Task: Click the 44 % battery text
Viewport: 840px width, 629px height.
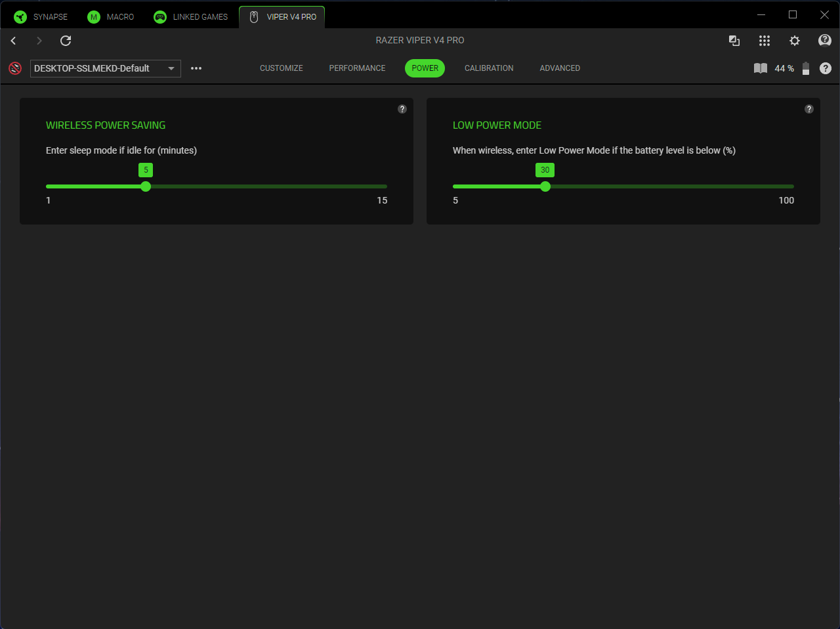Action: click(x=784, y=68)
